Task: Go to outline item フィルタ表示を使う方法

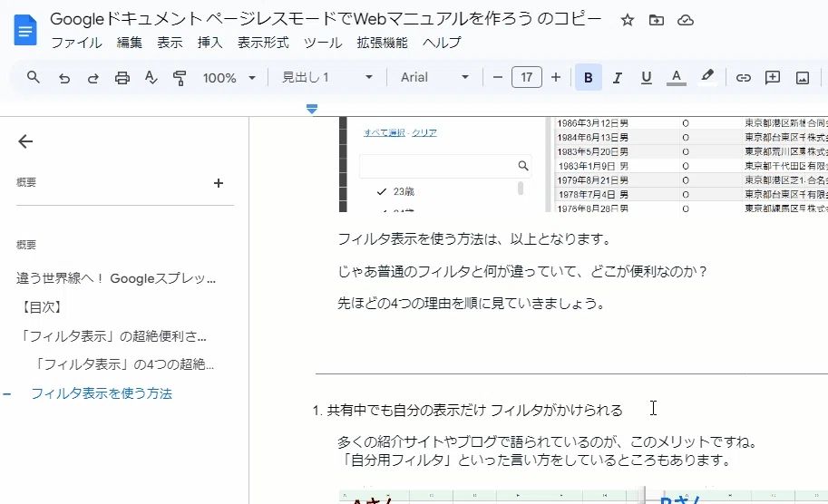Action: [x=102, y=393]
